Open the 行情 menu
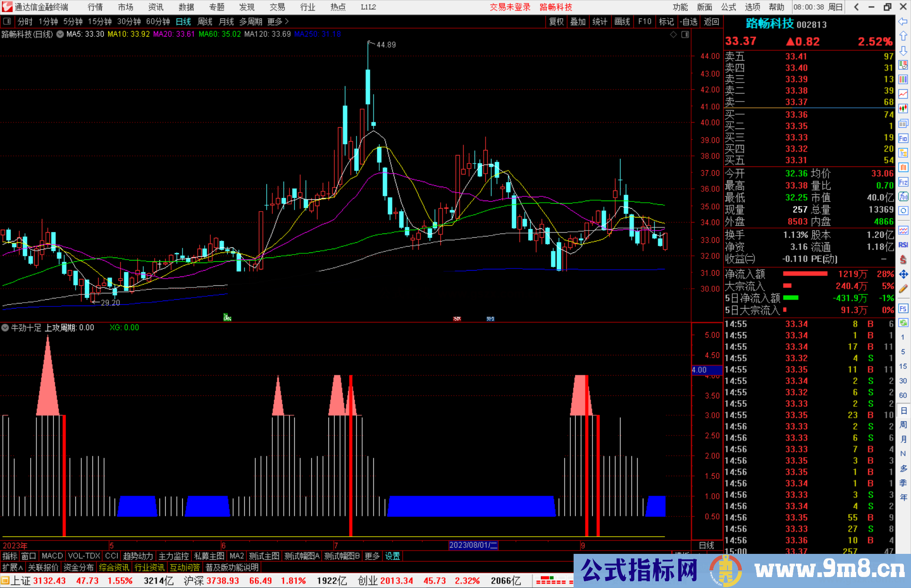This screenshot has width=911, height=588. click(95, 7)
